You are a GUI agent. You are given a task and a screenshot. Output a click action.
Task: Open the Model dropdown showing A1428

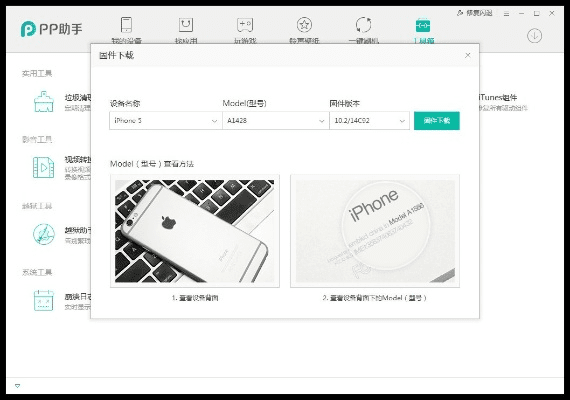point(276,120)
